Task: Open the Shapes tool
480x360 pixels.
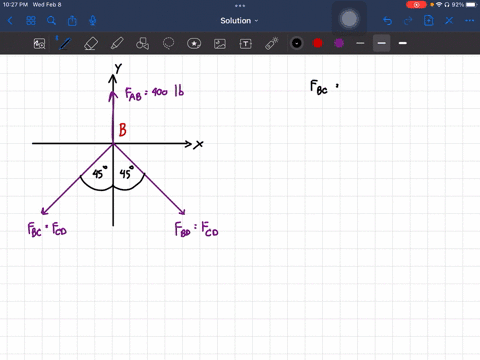Action: [142, 43]
